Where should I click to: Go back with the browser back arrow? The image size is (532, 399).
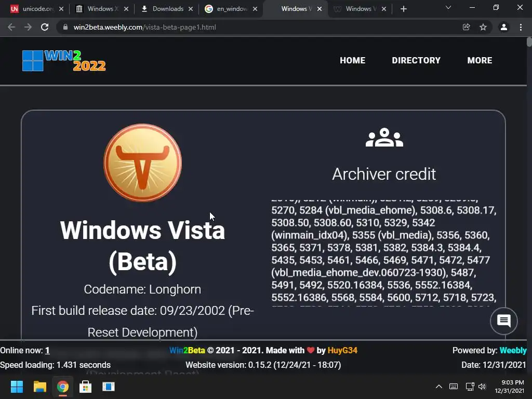click(x=11, y=27)
